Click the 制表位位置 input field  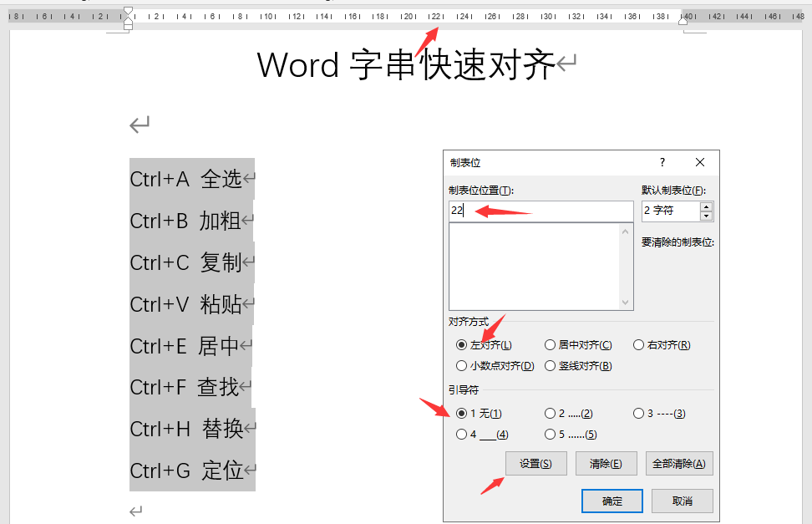[x=540, y=211]
